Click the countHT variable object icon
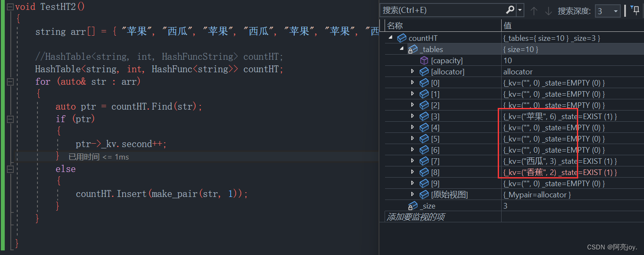Screen dimensions: 644x255 click(402, 38)
